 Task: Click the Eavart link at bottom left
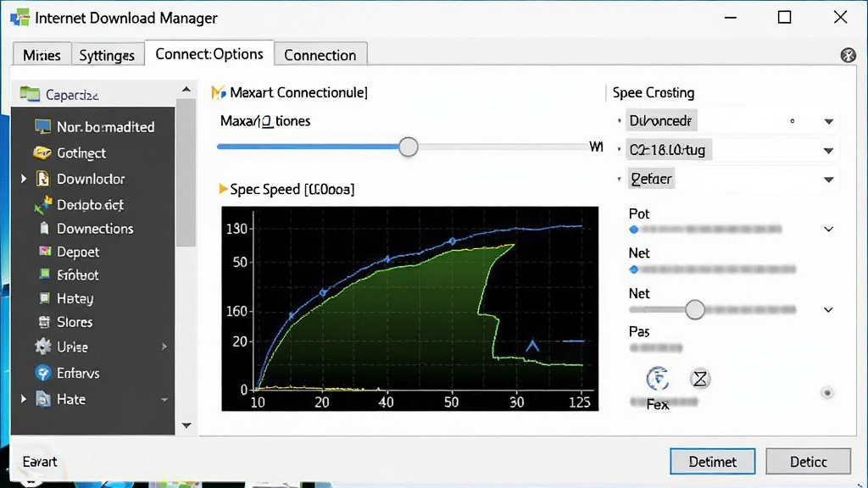[x=40, y=462]
